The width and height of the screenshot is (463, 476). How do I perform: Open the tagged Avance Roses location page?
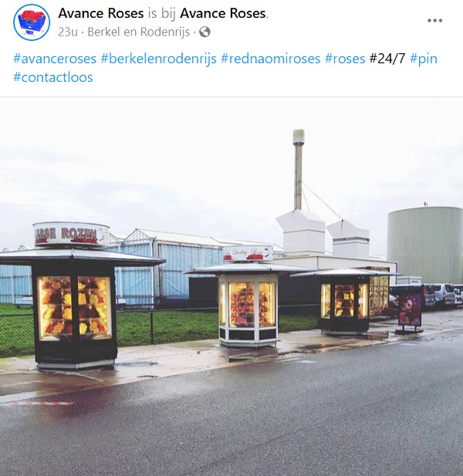(223, 13)
